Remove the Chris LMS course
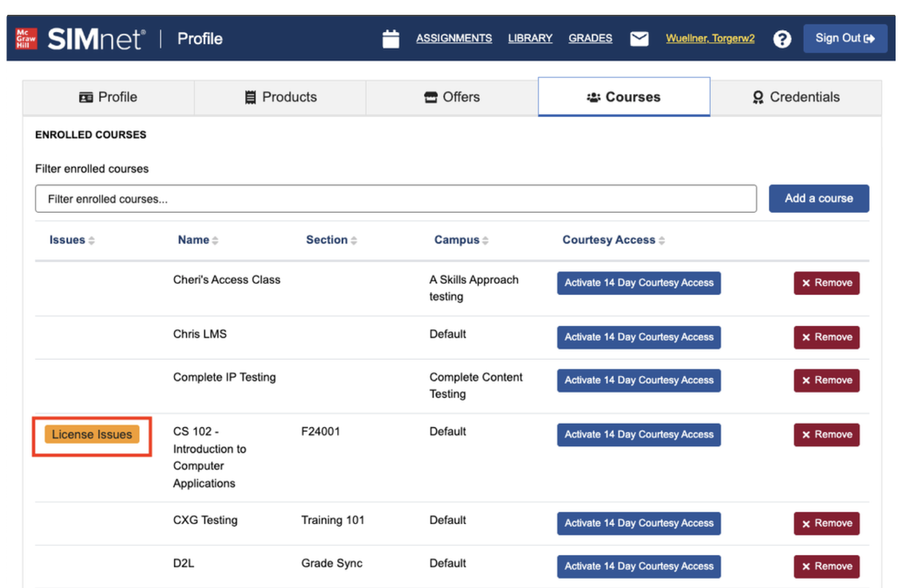The image size is (907, 588). click(x=826, y=337)
